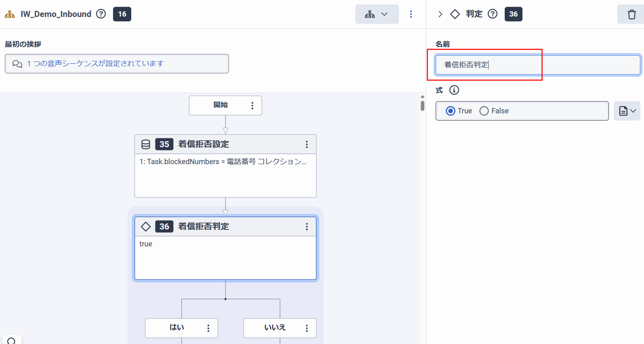Click the flow hierarchy icon beside IW_Demo_Inbound
This screenshot has height=344, width=644.
tap(10, 14)
